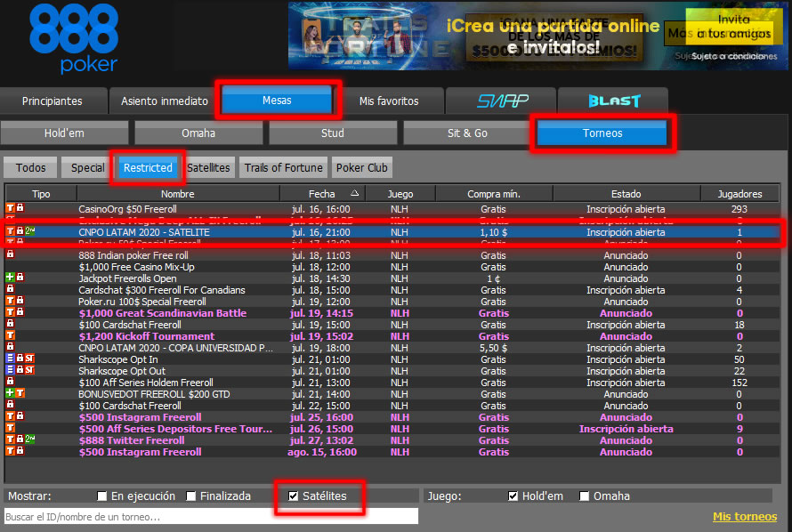The width and height of the screenshot is (792, 532).
Task: Click the 2nd-chance icon on $888 Twitter Freeroll row
Action: click(x=29, y=439)
